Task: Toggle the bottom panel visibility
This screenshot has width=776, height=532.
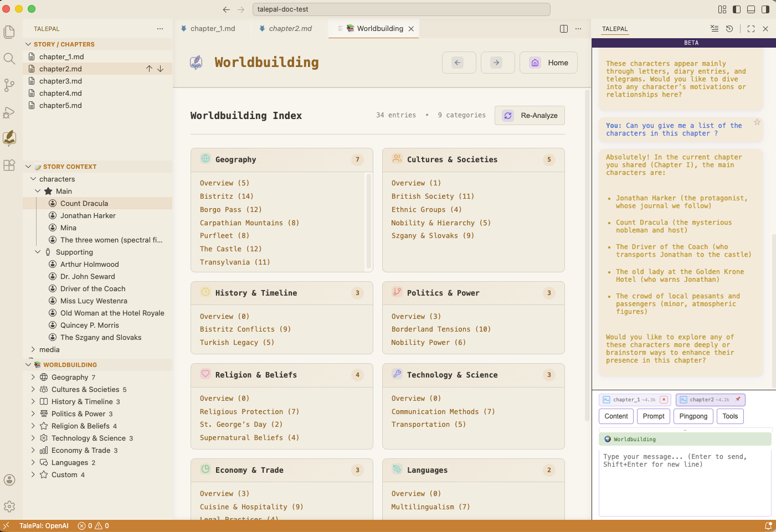Action: [751, 9]
